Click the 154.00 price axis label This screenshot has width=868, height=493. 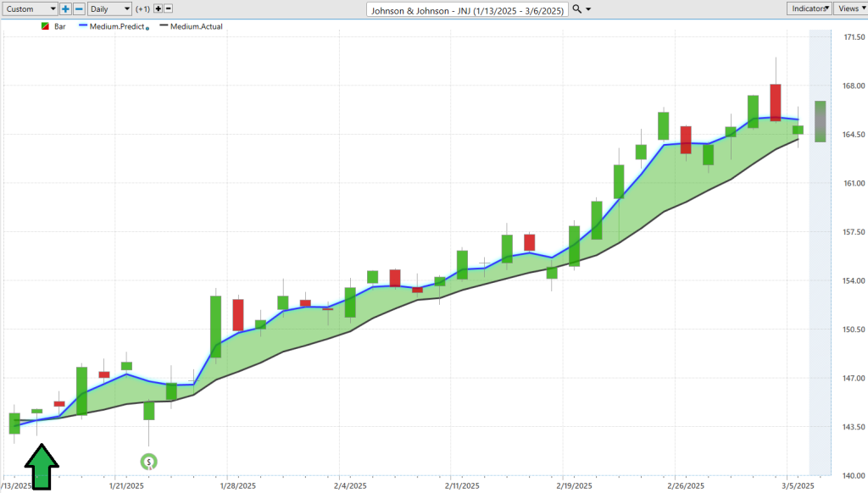coord(854,280)
